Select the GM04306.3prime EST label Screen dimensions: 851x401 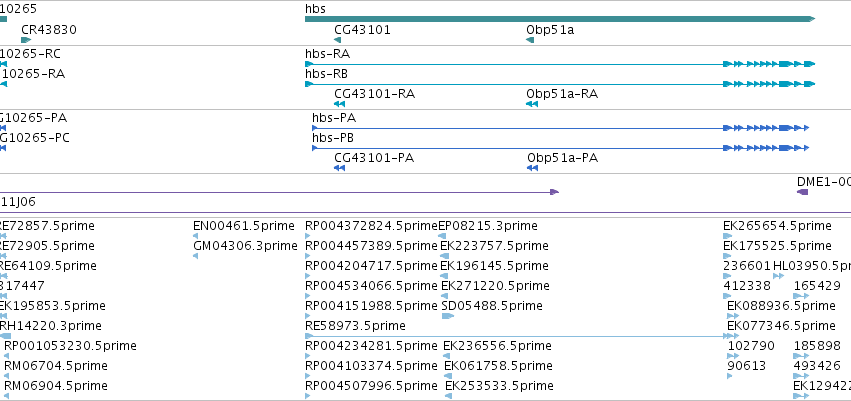[x=245, y=246]
